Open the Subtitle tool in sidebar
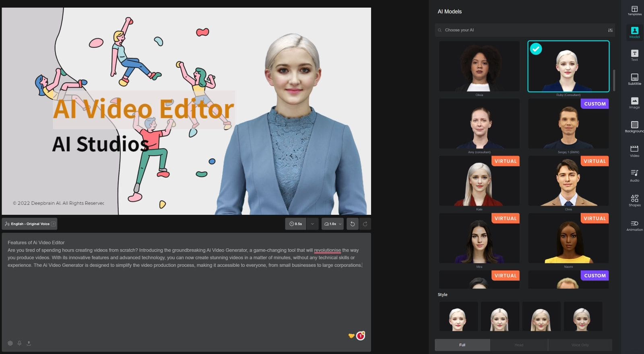 tap(634, 79)
